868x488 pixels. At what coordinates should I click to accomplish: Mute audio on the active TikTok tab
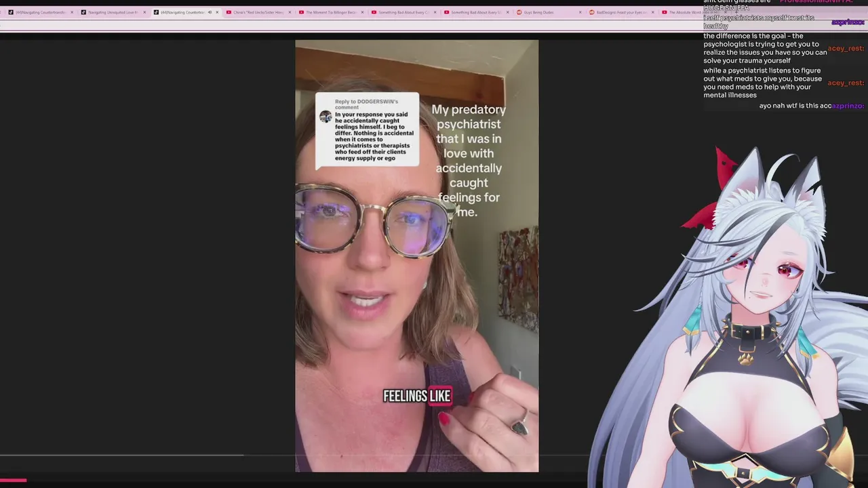(210, 12)
